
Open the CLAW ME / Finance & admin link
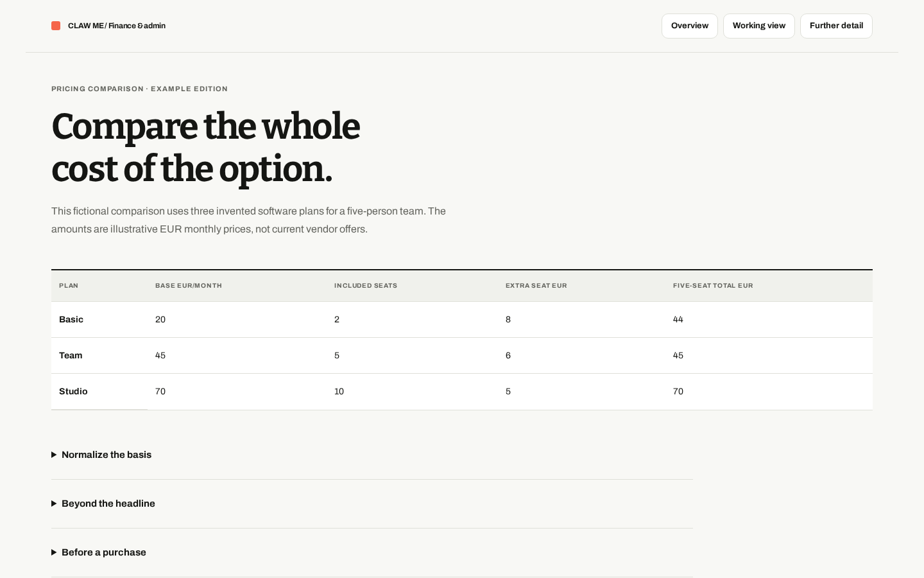[108, 26]
